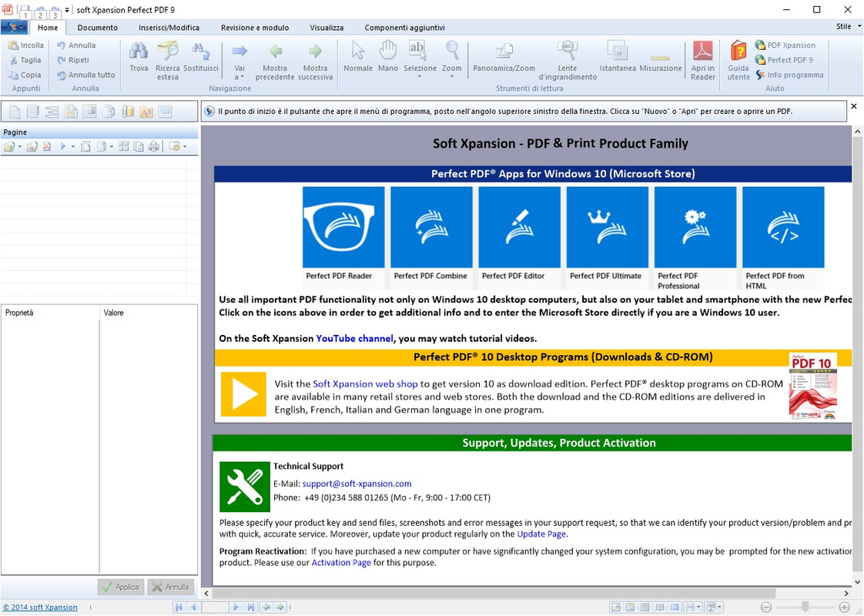Click the Sostituisci replace tool

tap(200, 57)
